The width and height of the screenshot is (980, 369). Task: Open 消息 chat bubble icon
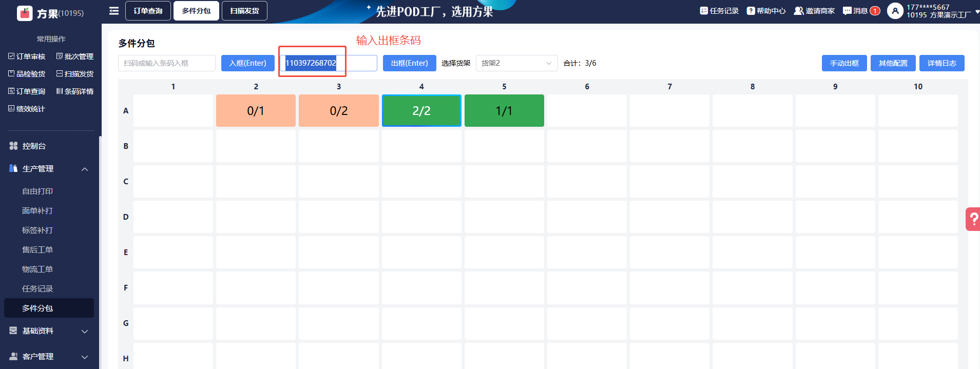[847, 11]
